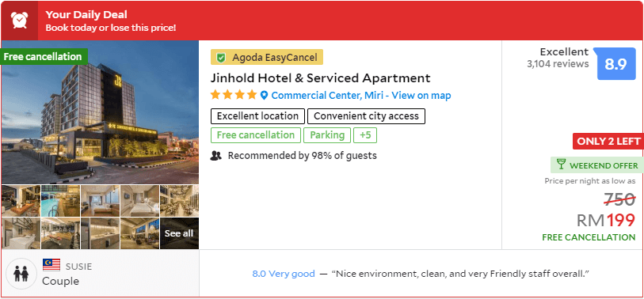Click the cocktail glass Weekend Offer icon
The width and height of the screenshot is (644, 299).
(x=561, y=165)
